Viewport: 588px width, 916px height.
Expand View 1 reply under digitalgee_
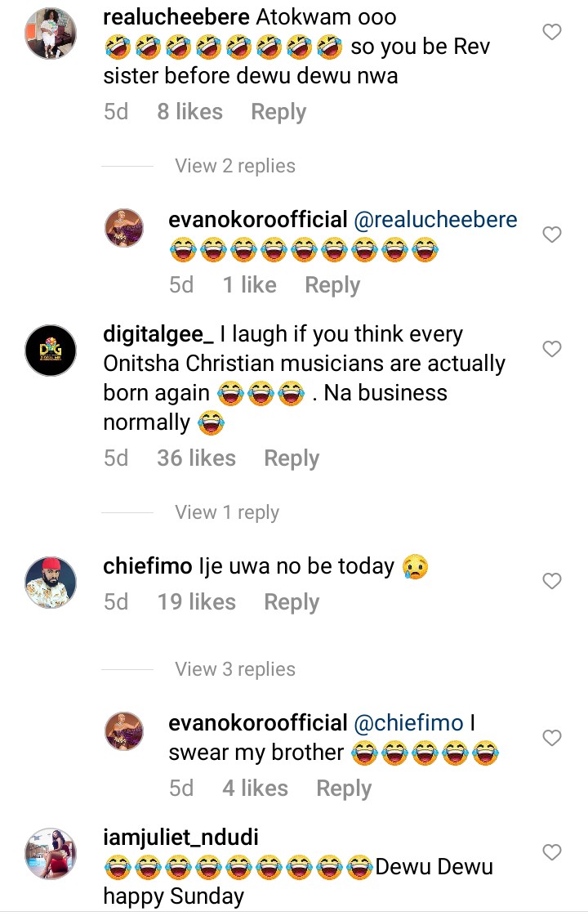pos(227,512)
